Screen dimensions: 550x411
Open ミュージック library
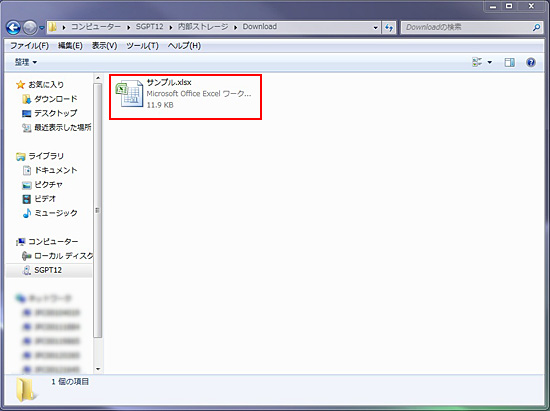56,213
